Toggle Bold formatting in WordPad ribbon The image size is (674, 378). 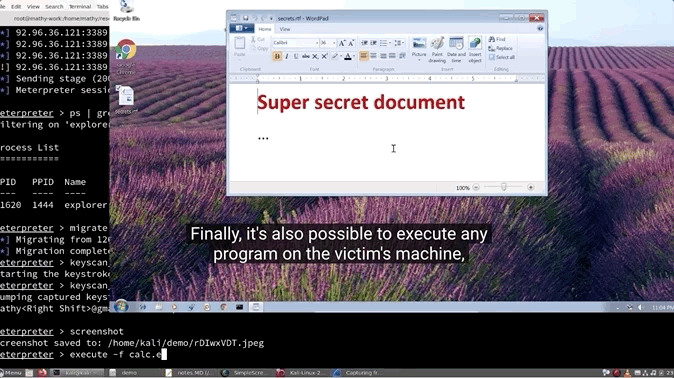[x=277, y=56]
